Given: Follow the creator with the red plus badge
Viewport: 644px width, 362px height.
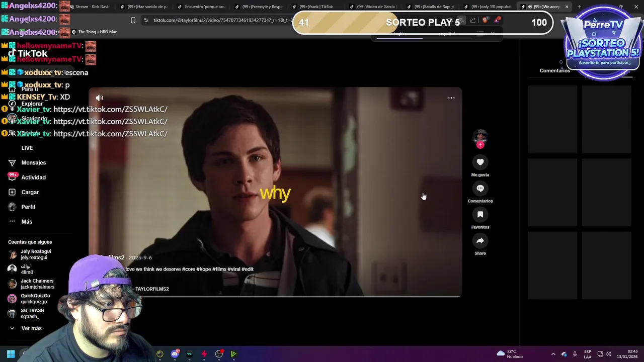Looking at the screenshot, I should [x=480, y=145].
